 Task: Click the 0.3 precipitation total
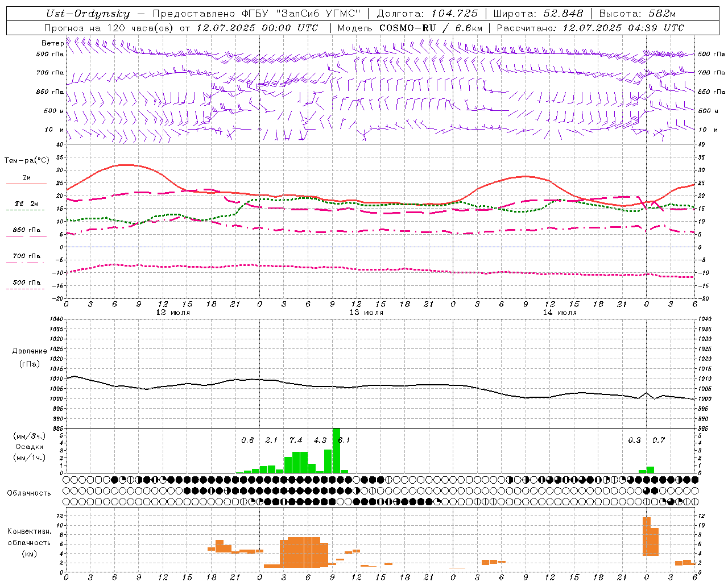pos(634,440)
